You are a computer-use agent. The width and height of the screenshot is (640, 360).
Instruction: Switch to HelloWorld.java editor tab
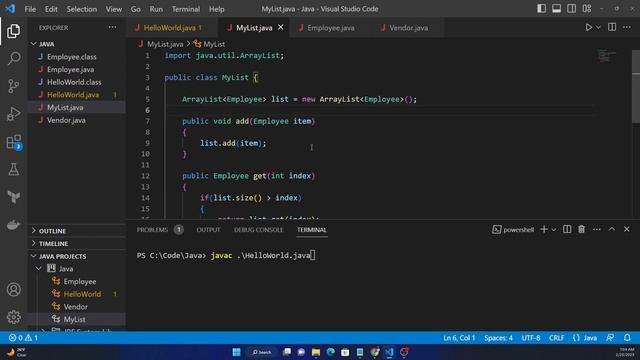(x=171, y=27)
